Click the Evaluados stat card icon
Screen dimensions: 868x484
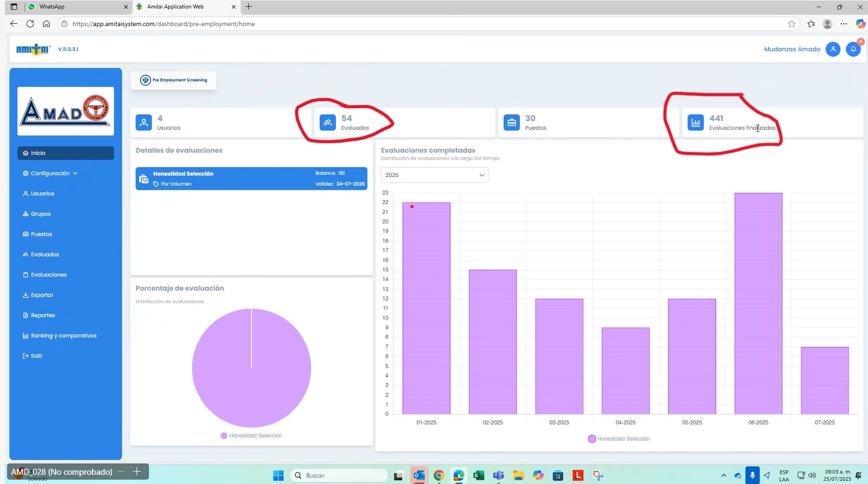pyautogui.click(x=328, y=122)
